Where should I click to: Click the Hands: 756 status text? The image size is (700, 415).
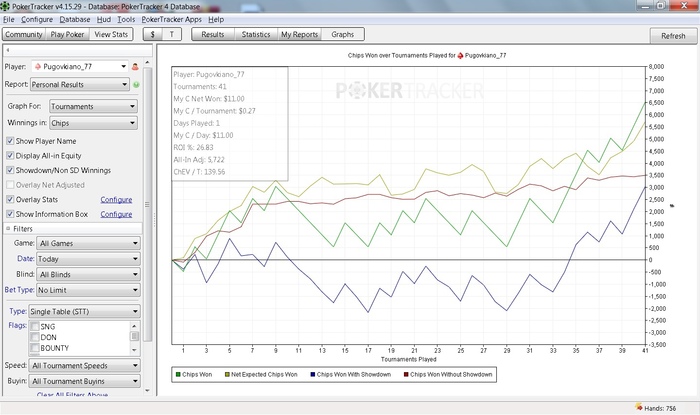[660, 408]
